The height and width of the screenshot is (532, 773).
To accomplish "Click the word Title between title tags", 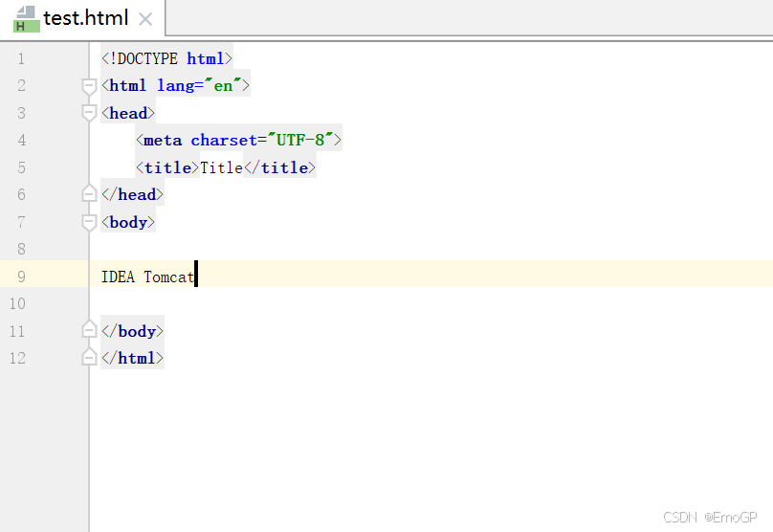I will [221, 167].
